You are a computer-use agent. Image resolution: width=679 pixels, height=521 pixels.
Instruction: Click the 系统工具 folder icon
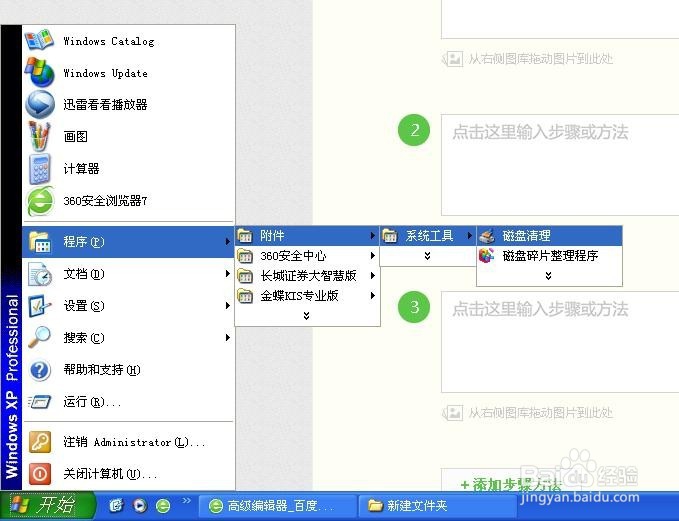click(x=390, y=236)
